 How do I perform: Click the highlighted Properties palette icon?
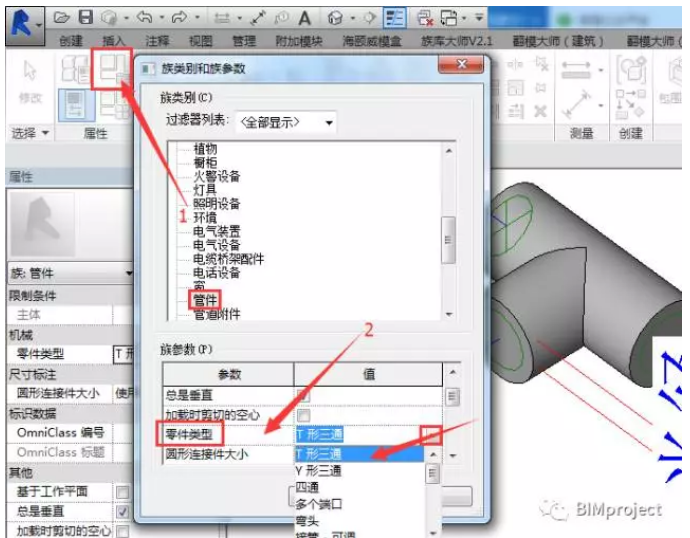click(x=75, y=105)
